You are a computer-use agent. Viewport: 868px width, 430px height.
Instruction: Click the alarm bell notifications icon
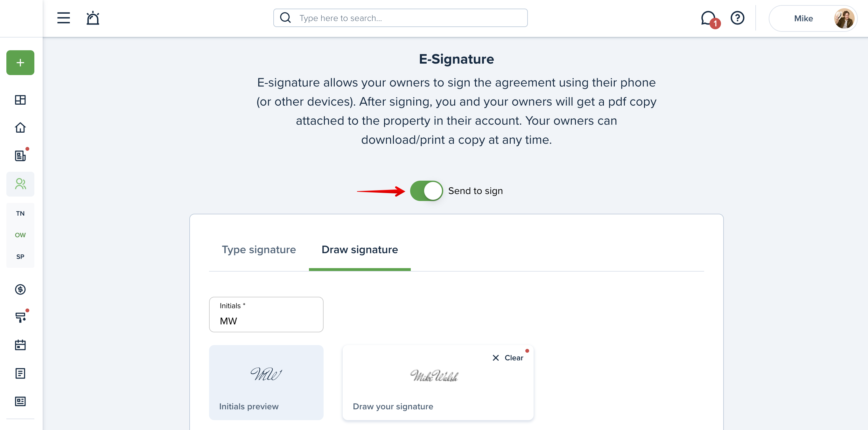click(x=93, y=18)
